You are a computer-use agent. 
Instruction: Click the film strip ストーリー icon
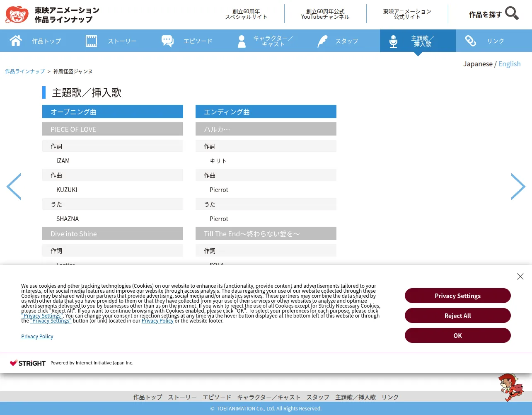91,41
